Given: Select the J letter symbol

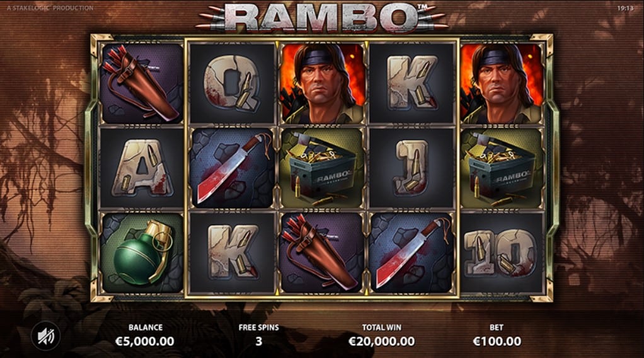Looking at the screenshot, I should pyautogui.click(x=411, y=168).
